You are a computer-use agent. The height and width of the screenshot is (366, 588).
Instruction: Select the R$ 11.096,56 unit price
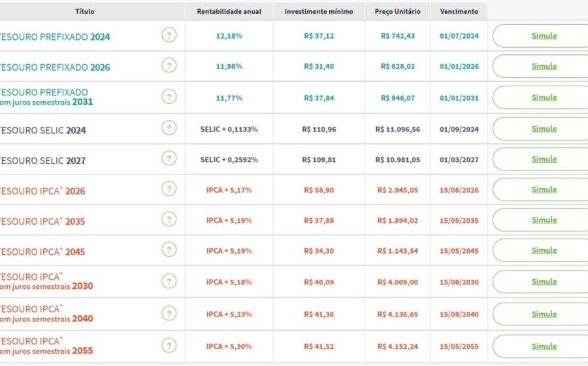coord(397,129)
